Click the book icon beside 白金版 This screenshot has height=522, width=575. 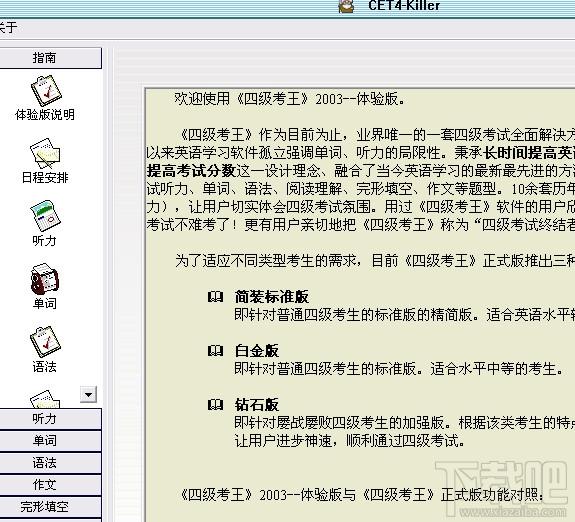[215, 351]
